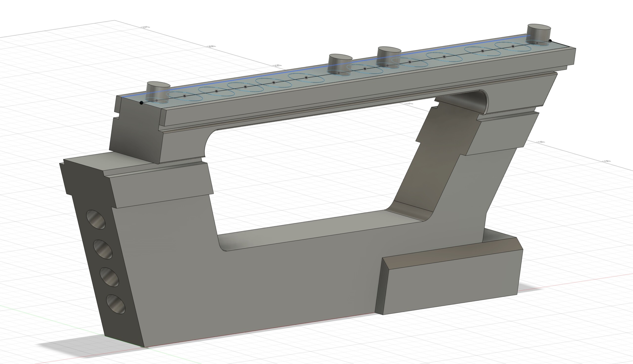Click black sketch endpoint at rail's right end
This screenshot has width=633, height=364.
[550, 41]
